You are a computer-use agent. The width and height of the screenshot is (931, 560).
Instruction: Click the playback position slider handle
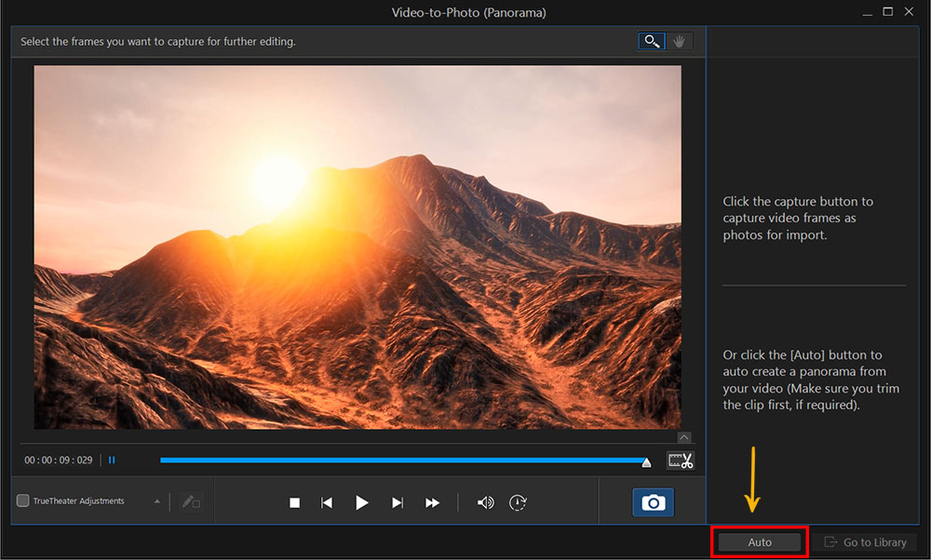click(x=647, y=462)
